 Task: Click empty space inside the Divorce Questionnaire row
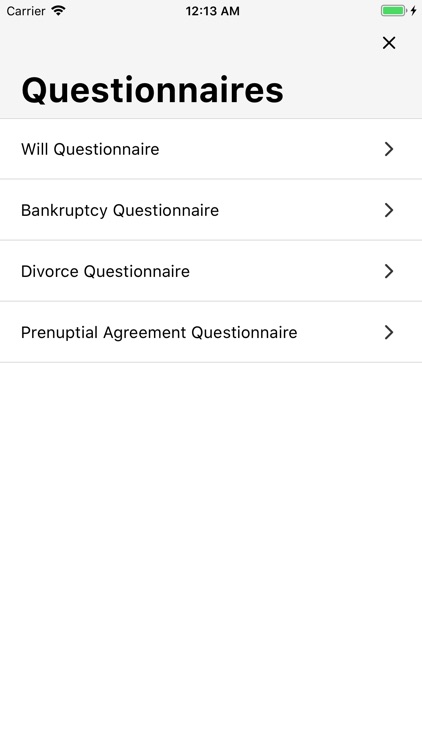tap(287, 271)
